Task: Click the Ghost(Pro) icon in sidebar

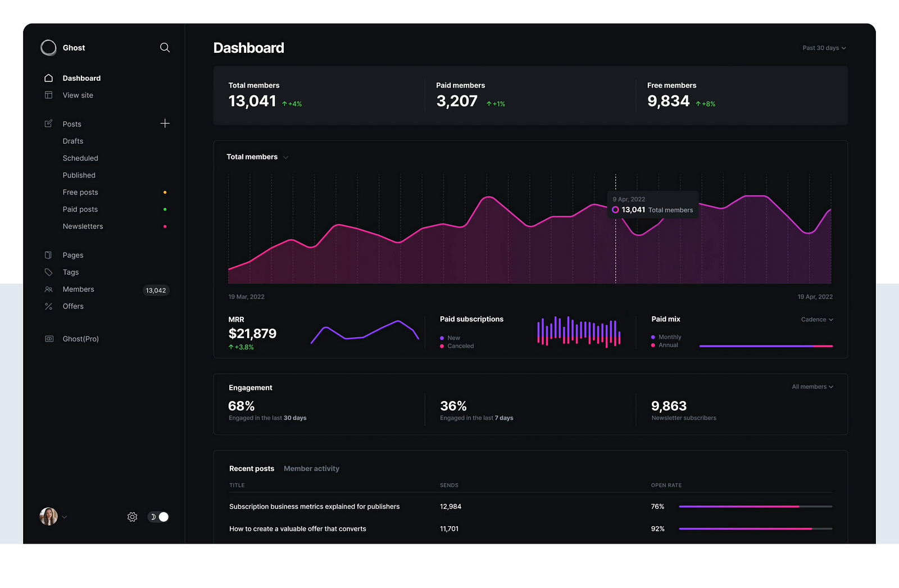Action: pyautogui.click(x=49, y=339)
